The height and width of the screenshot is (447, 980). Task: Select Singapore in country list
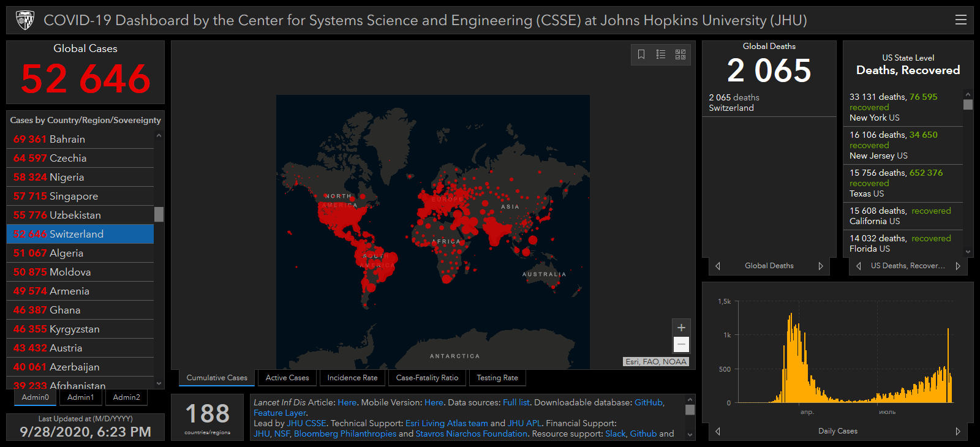[x=80, y=196]
